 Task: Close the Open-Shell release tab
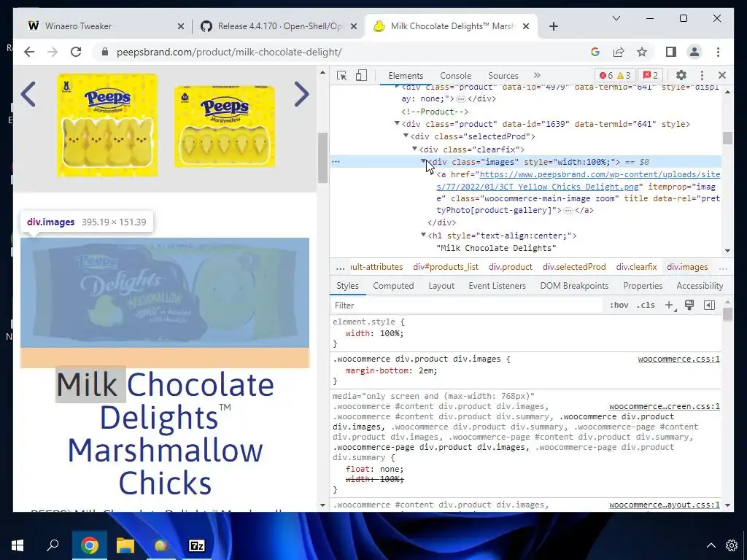tap(354, 26)
